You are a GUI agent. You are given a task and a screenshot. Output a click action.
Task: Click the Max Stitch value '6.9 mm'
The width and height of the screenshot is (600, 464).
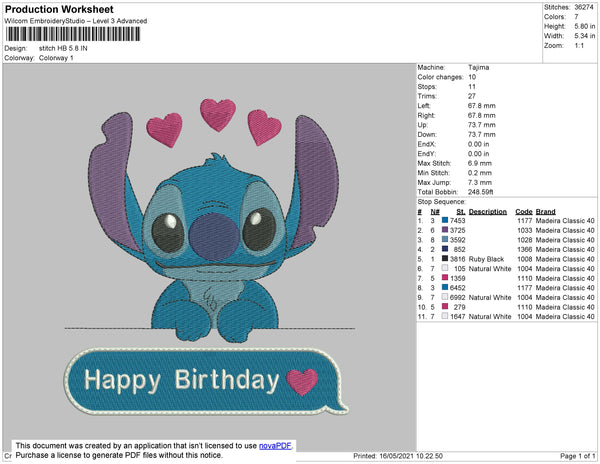pyautogui.click(x=480, y=163)
